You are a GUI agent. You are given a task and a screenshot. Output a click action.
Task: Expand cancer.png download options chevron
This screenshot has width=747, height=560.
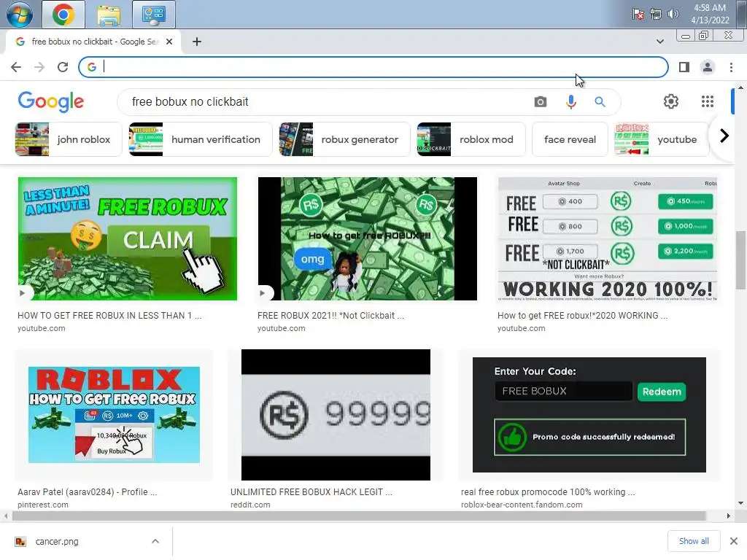155,542
